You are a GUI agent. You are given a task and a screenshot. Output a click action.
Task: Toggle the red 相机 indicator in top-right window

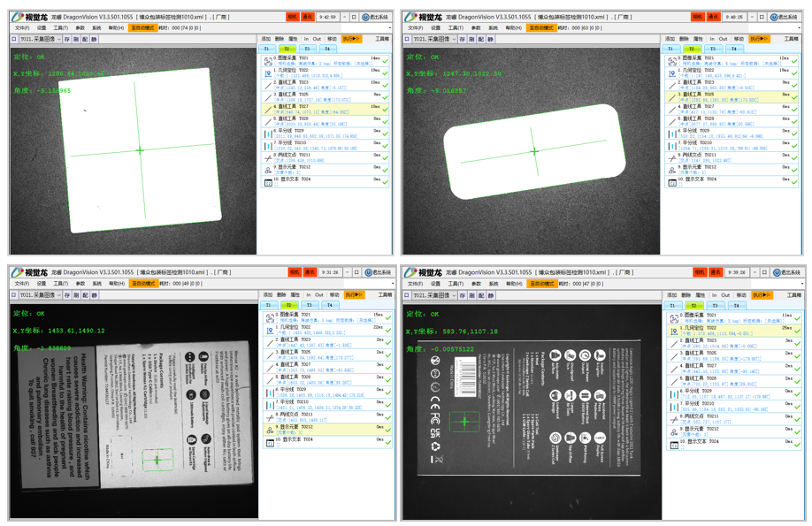(x=699, y=17)
